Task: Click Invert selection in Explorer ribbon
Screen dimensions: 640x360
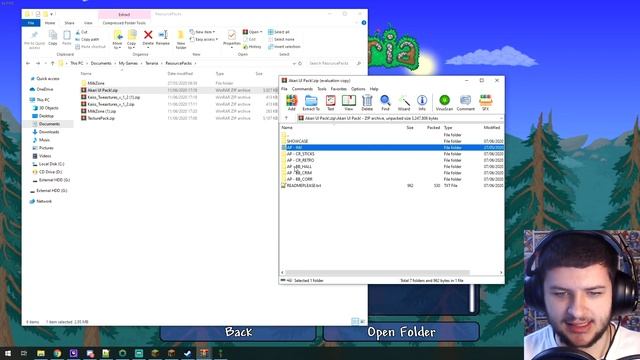Action: point(284,47)
